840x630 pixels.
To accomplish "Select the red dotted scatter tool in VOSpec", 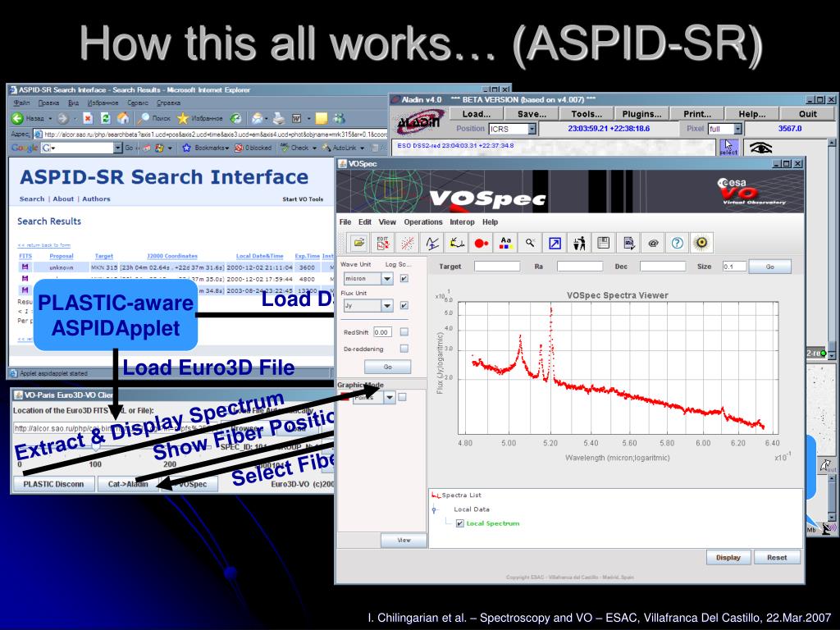I will [x=408, y=243].
